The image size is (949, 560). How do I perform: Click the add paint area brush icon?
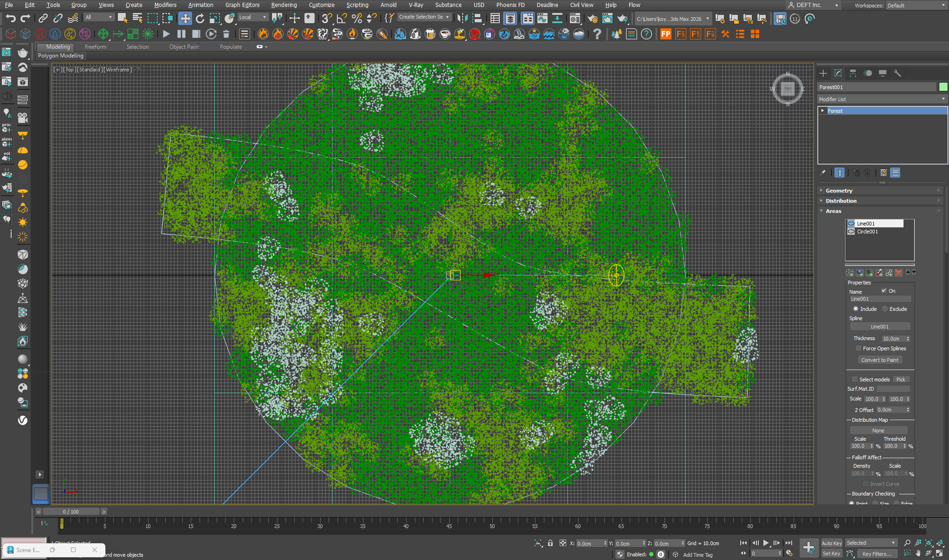tap(879, 273)
